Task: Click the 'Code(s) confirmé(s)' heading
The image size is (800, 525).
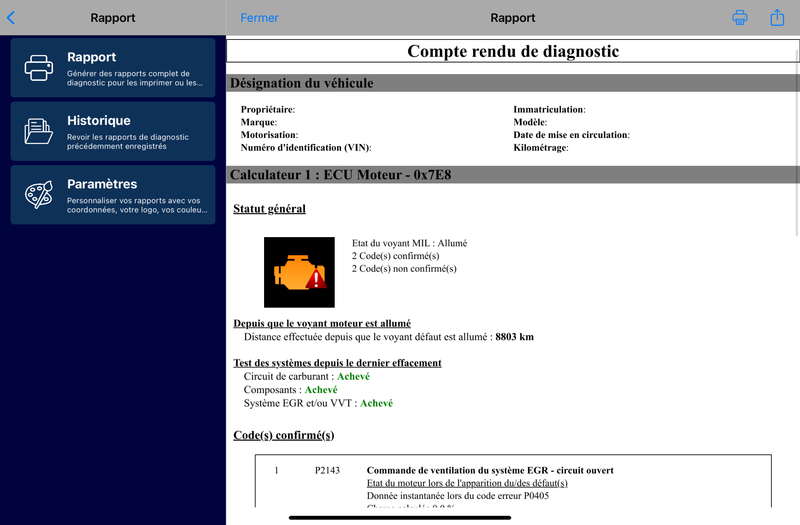Action: pos(283,435)
